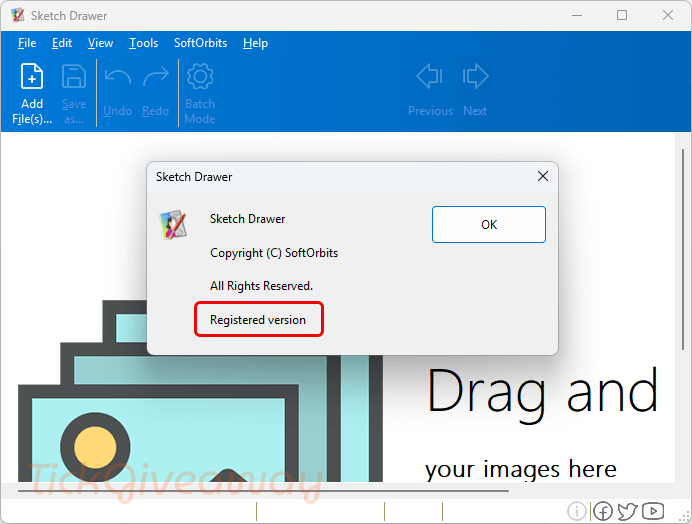The height and width of the screenshot is (524, 692).
Task: Open the Help menu
Action: click(255, 43)
